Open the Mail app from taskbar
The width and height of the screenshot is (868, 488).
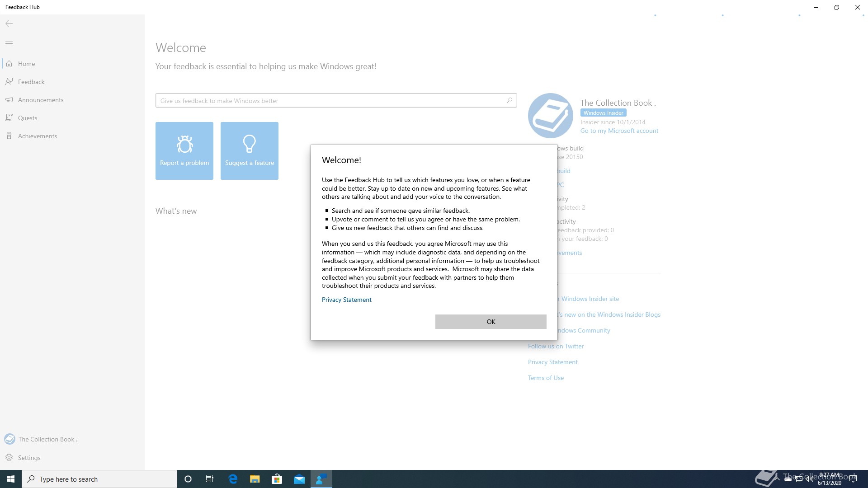[299, 479]
